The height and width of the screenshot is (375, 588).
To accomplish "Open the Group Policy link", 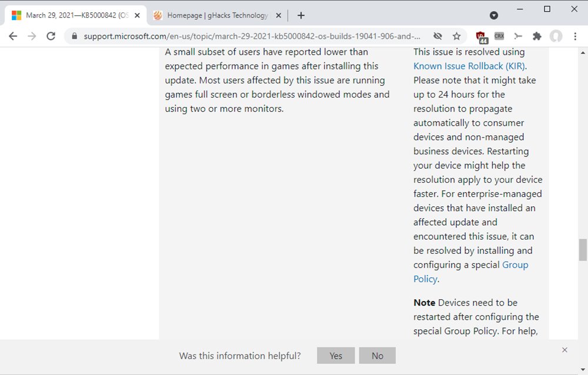I will click(x=470, y=272).
